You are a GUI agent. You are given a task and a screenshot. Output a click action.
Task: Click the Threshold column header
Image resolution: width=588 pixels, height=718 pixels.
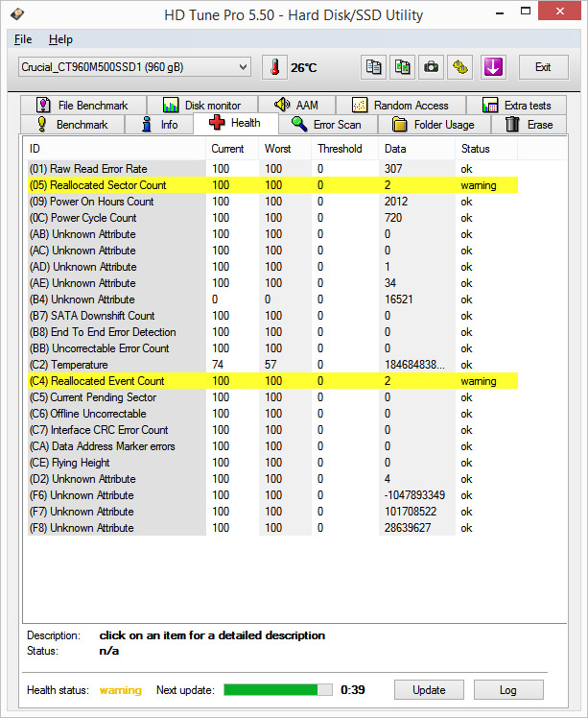click(x=345, y=149)
